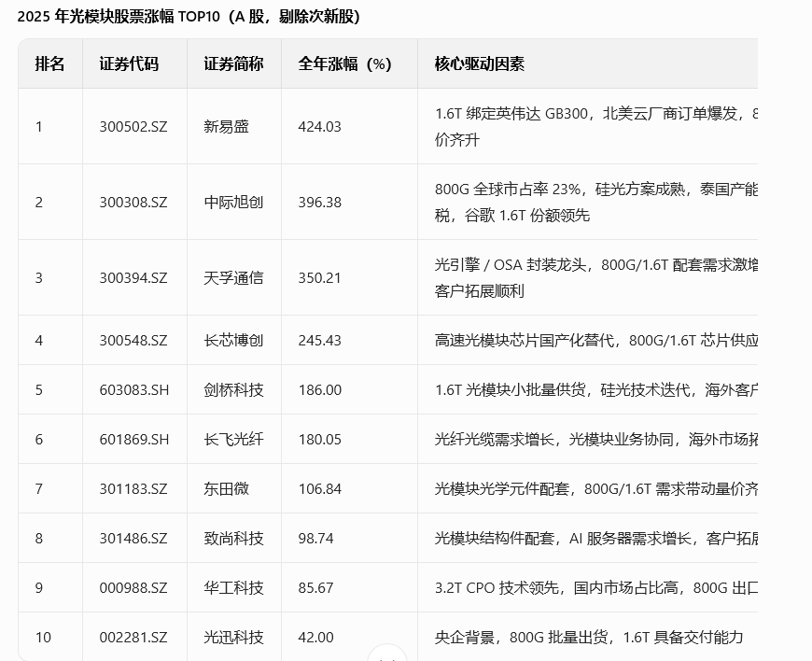Click the driver text starting 光模块结构件配套

596,538
